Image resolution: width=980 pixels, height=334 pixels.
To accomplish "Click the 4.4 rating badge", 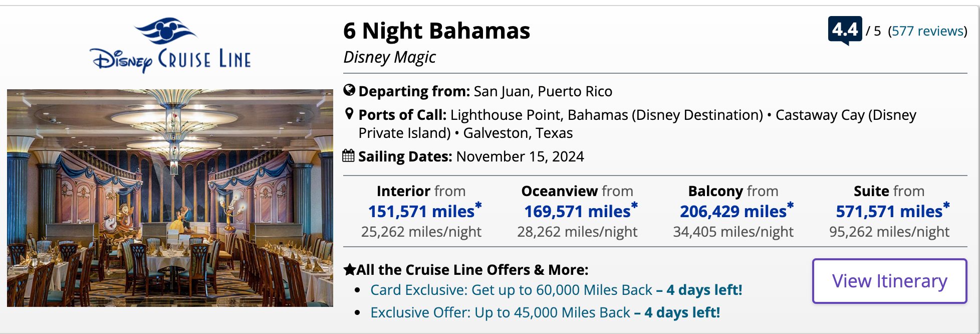I will point(845,30).
